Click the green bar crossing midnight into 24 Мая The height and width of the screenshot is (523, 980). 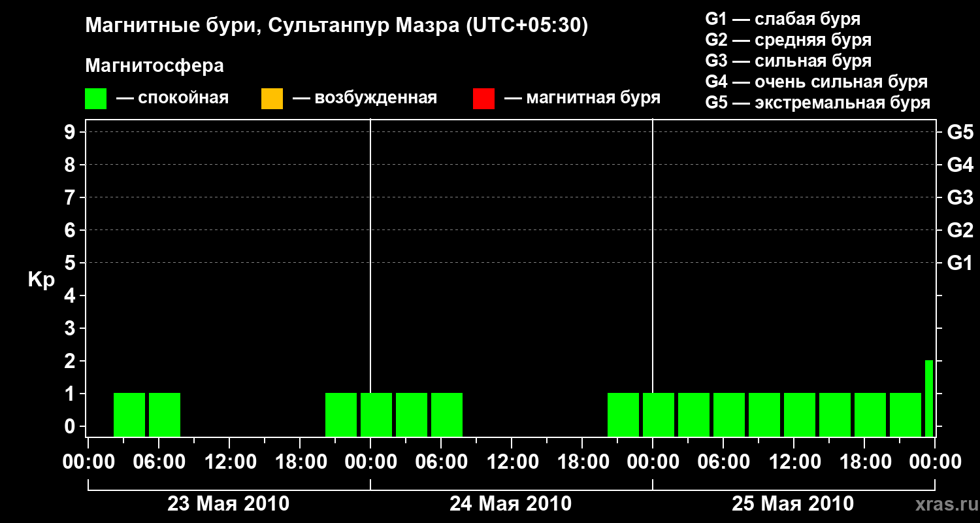(x=376, y=414)
